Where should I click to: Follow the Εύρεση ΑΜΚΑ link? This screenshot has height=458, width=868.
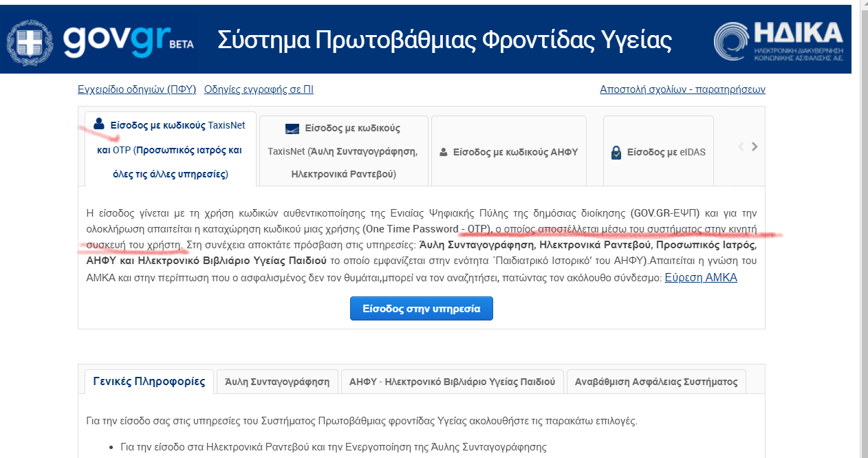(x=700, y=278)
